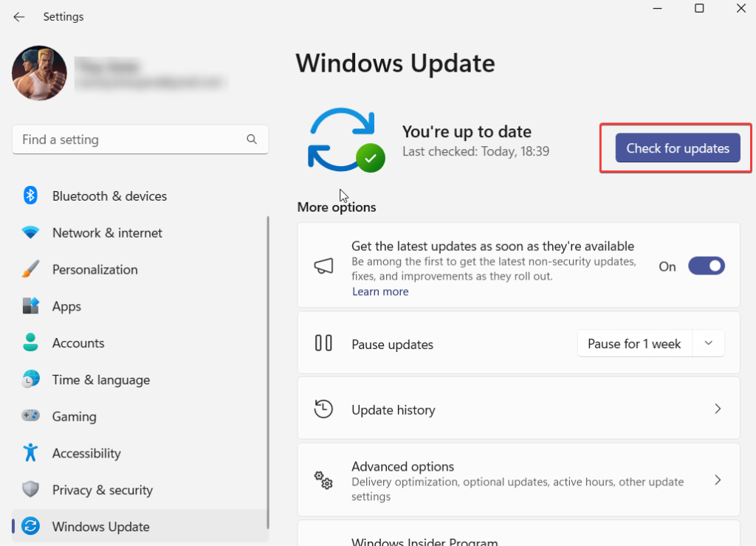
Task: Click the Personalization paintbrush icon
Action: point(30,269)
